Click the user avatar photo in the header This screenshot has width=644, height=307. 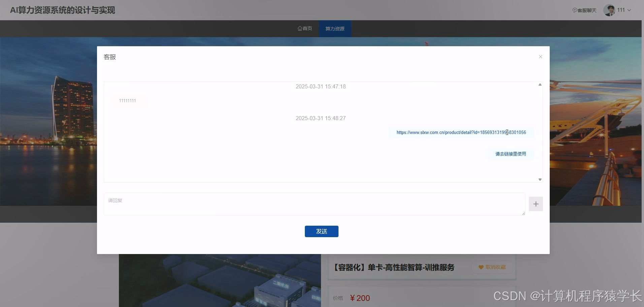(609, 10)
